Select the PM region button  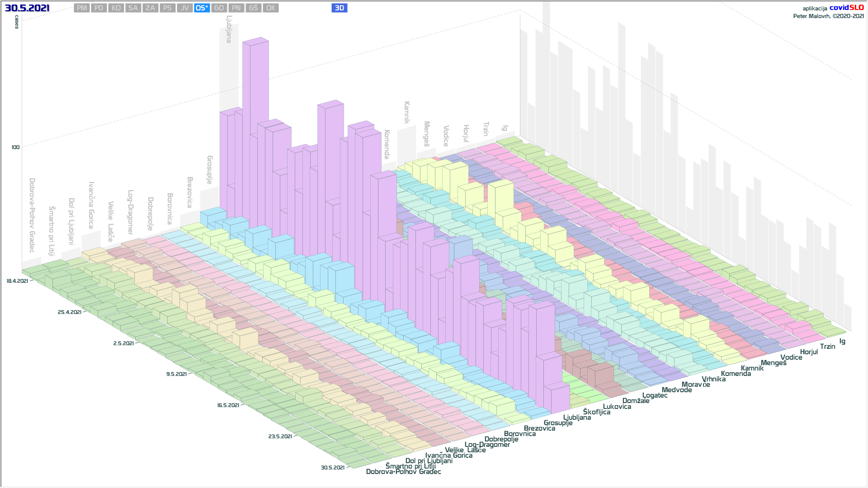point(82,8)
